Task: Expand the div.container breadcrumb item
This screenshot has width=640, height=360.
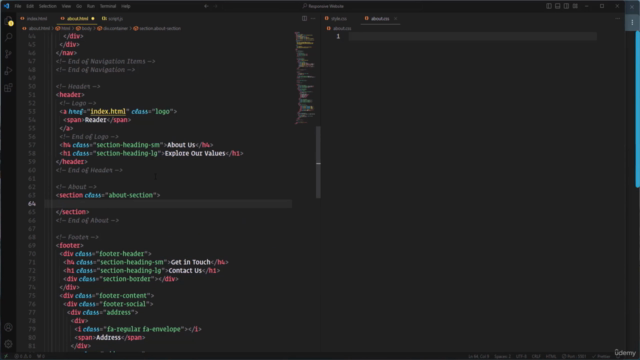Action: click(113, 29)
